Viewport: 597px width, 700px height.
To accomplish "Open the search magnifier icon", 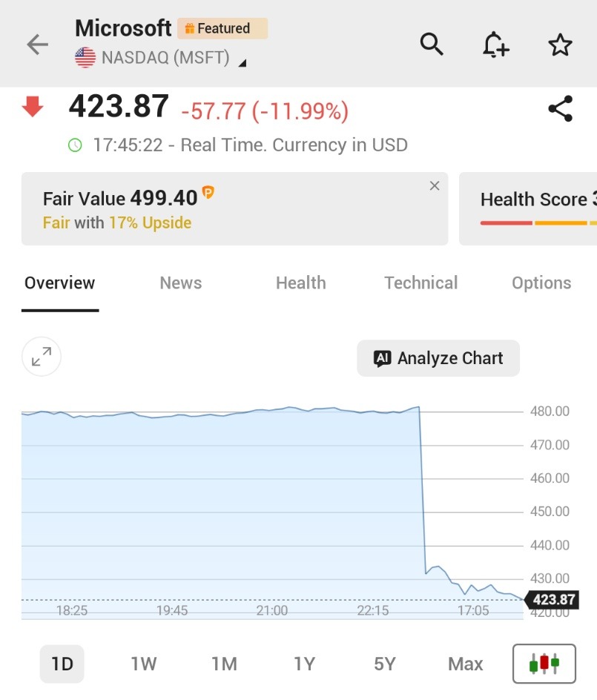I will tap(432, 44).
